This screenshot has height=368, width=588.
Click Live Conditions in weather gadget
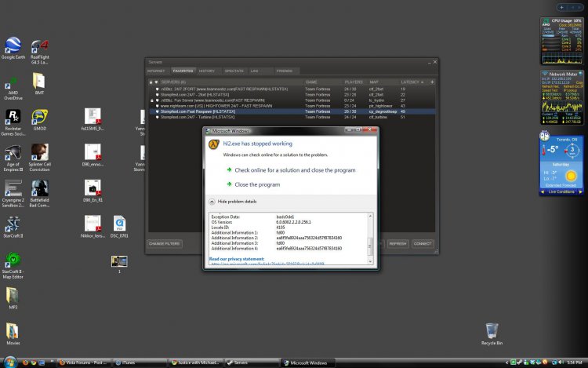tap(561, 191)
